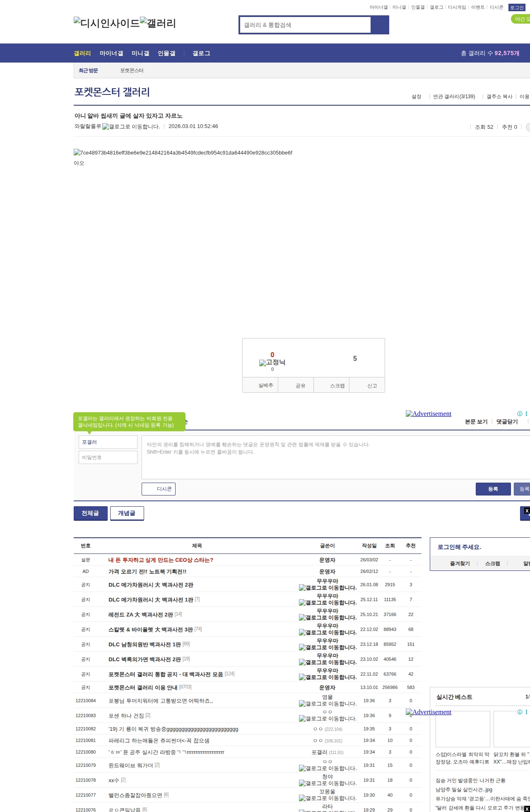Click the 제목 column header
530x812 pixels.
tap(197, 546)
